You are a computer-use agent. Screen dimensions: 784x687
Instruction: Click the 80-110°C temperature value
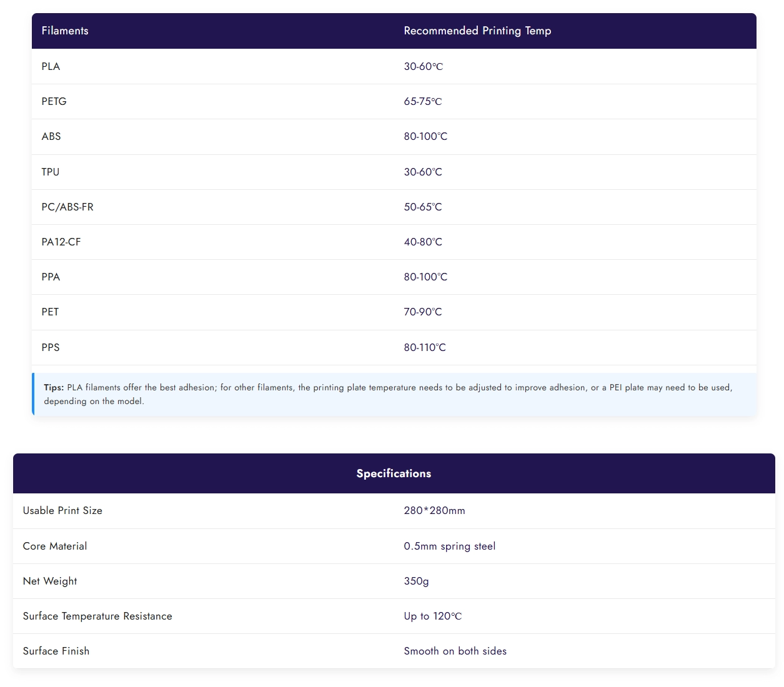(x=425, y=348)
